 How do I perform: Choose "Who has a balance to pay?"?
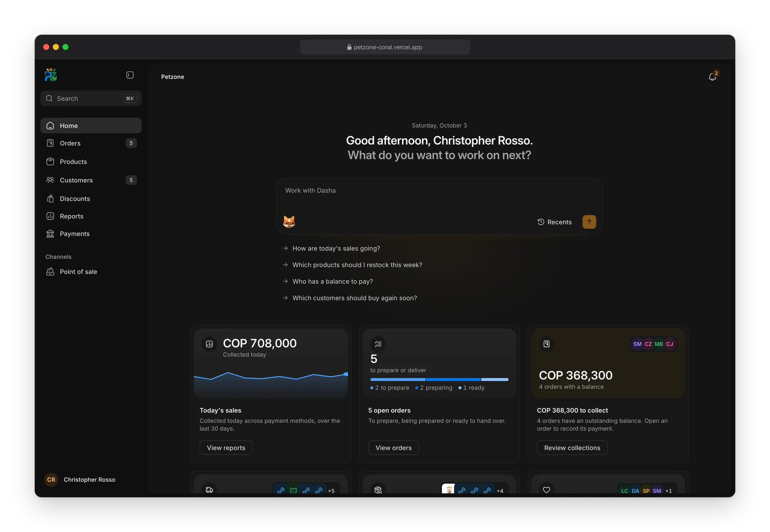[x=333, y=281]
